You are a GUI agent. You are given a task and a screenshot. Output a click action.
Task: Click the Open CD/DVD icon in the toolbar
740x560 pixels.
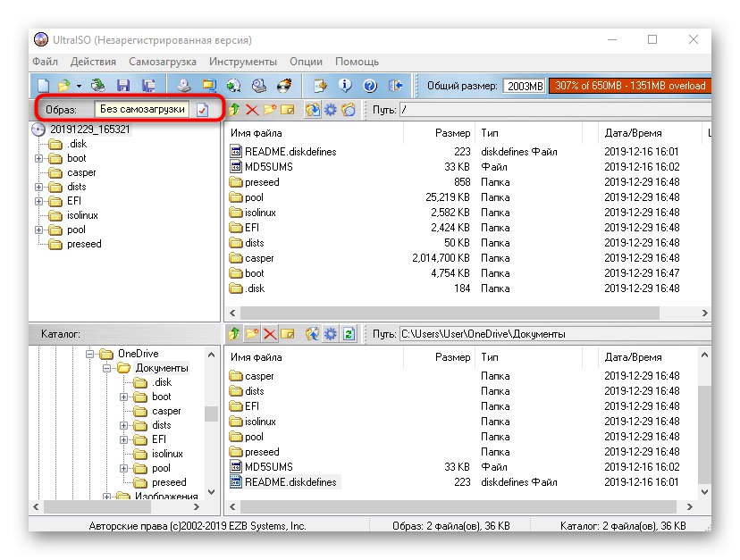pyautogui.click(x=97, y=86)
